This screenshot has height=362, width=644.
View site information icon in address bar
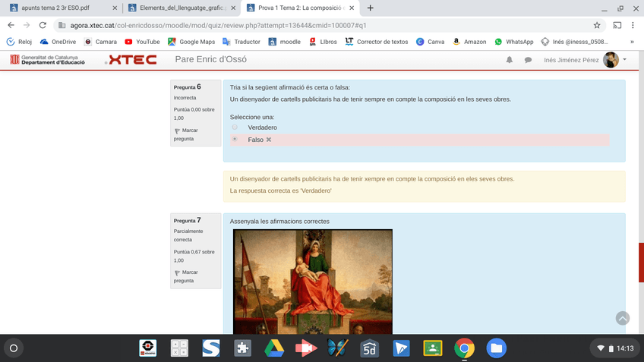(62, 25)
